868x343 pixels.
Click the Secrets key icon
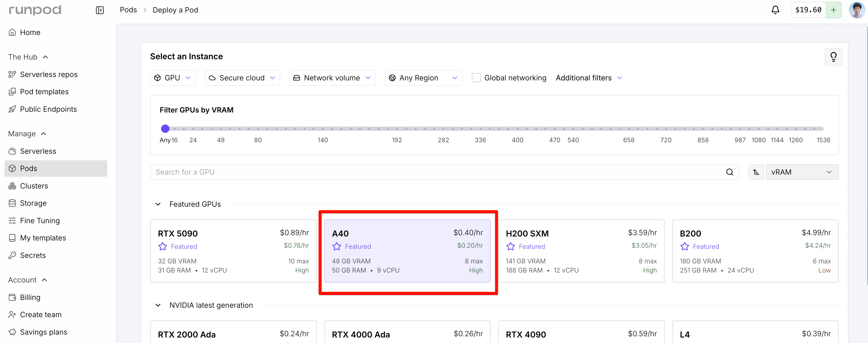pos(12,255)
